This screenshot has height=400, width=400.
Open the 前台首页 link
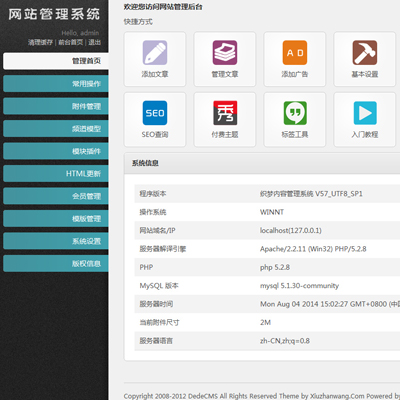71,42
